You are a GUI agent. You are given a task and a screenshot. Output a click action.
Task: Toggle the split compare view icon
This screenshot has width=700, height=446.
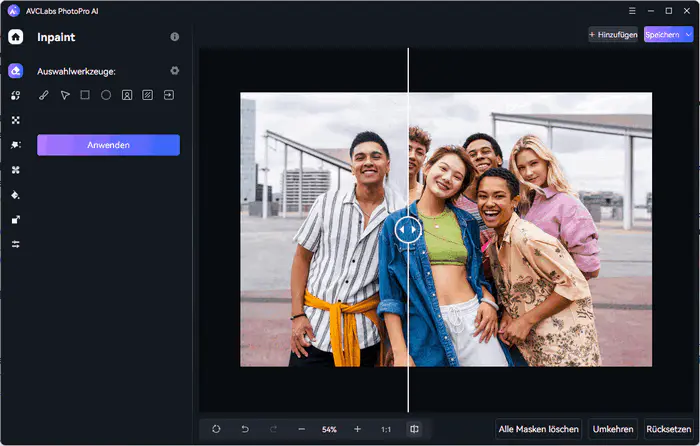coord(414,429)
